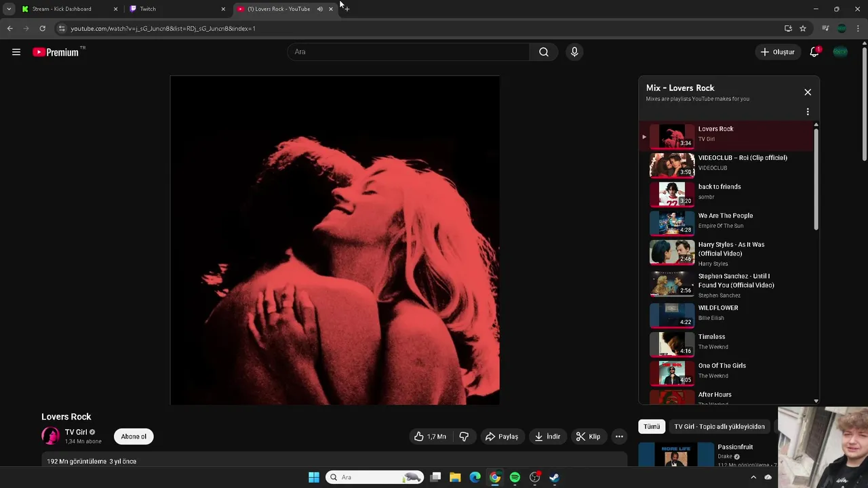This screenshot has height=488, width=868.
Task: Click the search magnifier button
Action: click(x=544, y=52)
